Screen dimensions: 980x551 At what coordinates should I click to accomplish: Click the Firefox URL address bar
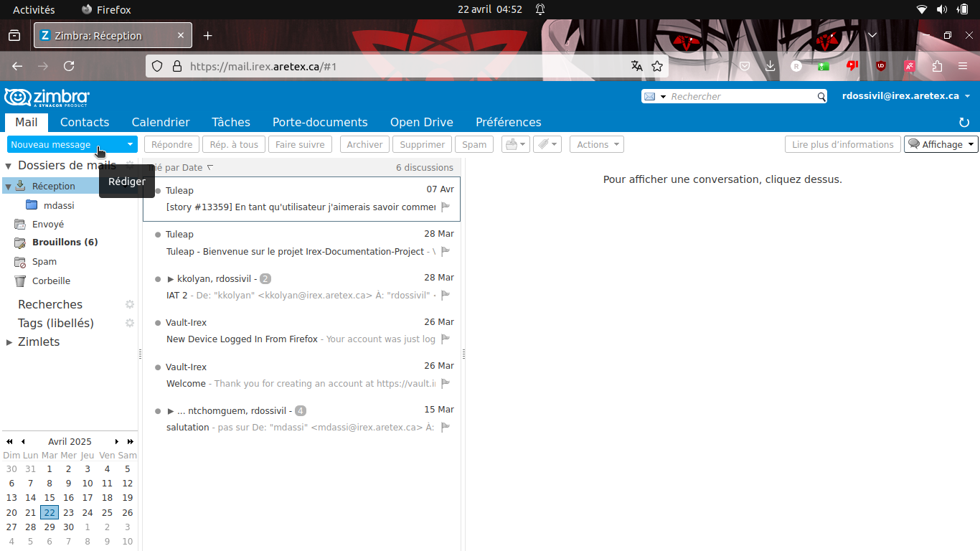[405, 66]
